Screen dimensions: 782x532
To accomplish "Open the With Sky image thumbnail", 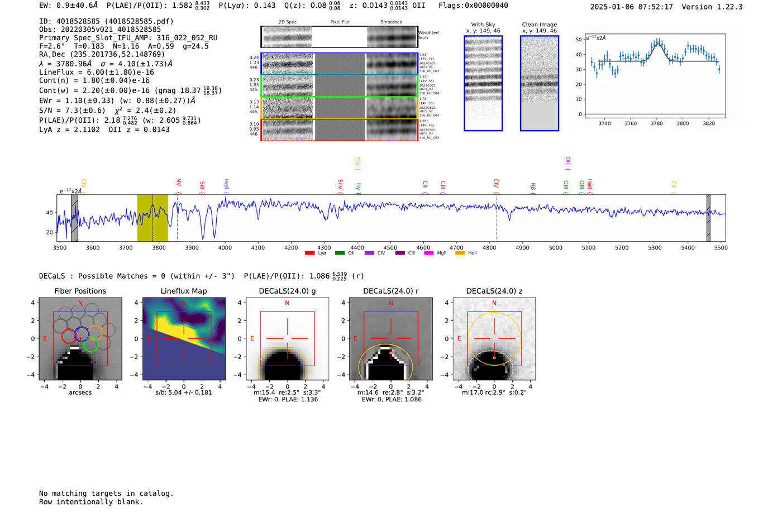I will [483, 83].
